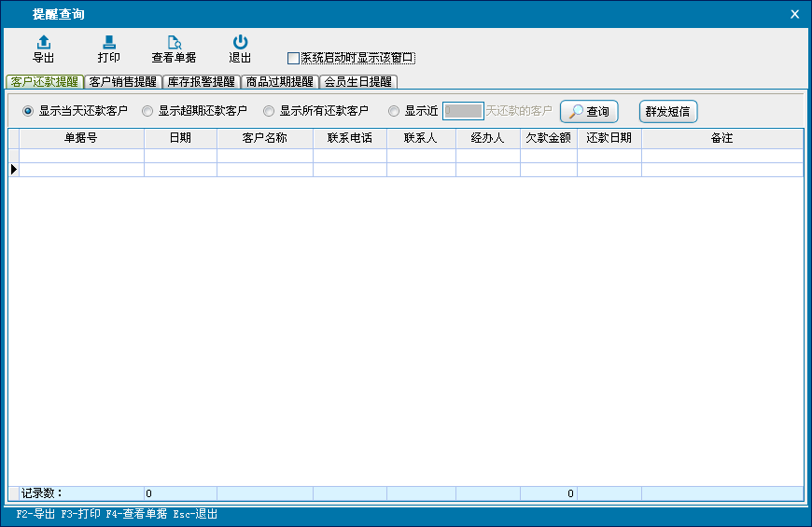Click the 单据号 column header

coord(81,138)
